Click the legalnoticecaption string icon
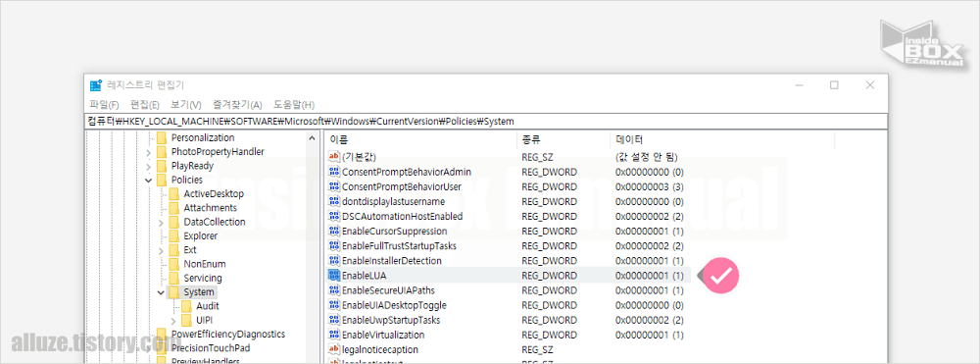 (x=334, y=349)
